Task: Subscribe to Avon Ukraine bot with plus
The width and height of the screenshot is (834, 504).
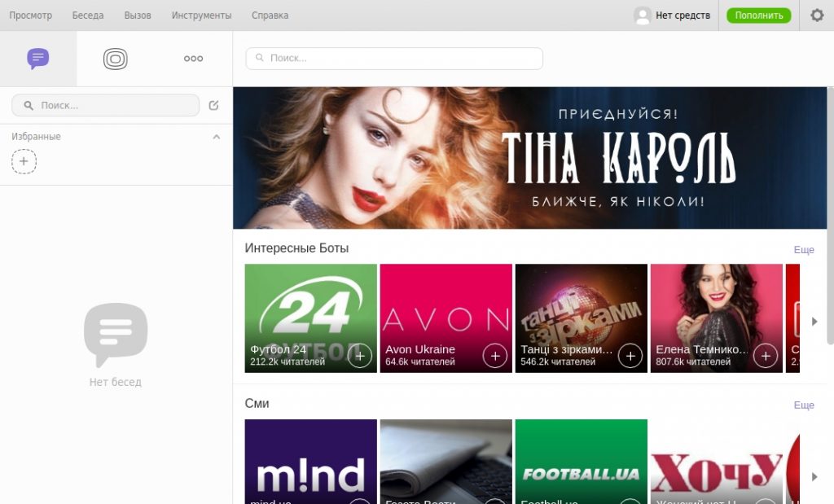Action: 494,356
